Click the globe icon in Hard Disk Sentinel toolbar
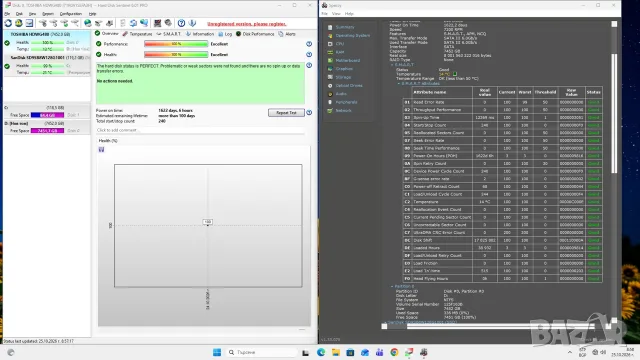This screenshot has height=360, width=640. click(87, 23)
